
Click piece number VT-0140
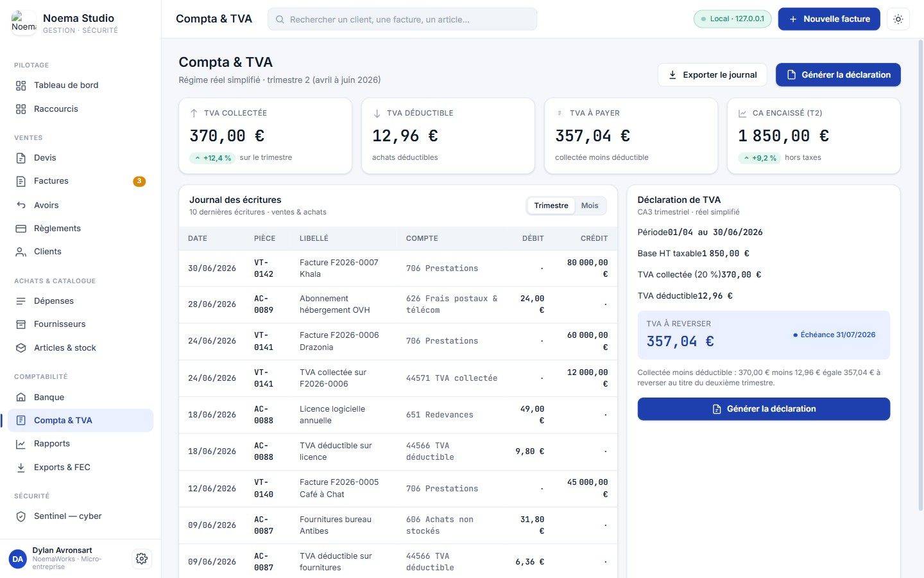(264, 488)
